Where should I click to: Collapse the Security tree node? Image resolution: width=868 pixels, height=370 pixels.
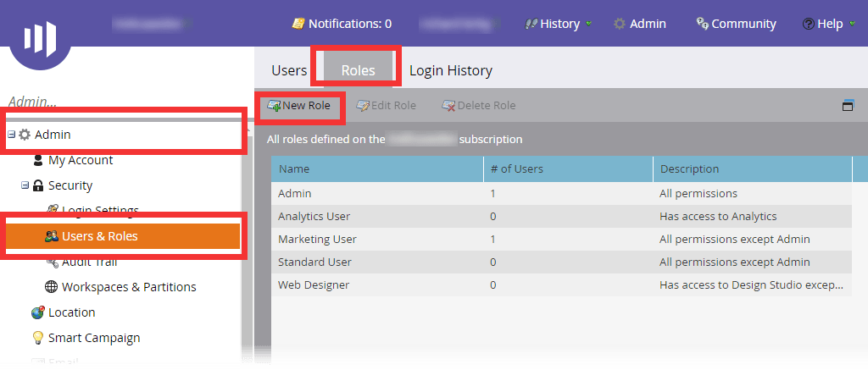point(25,185)
